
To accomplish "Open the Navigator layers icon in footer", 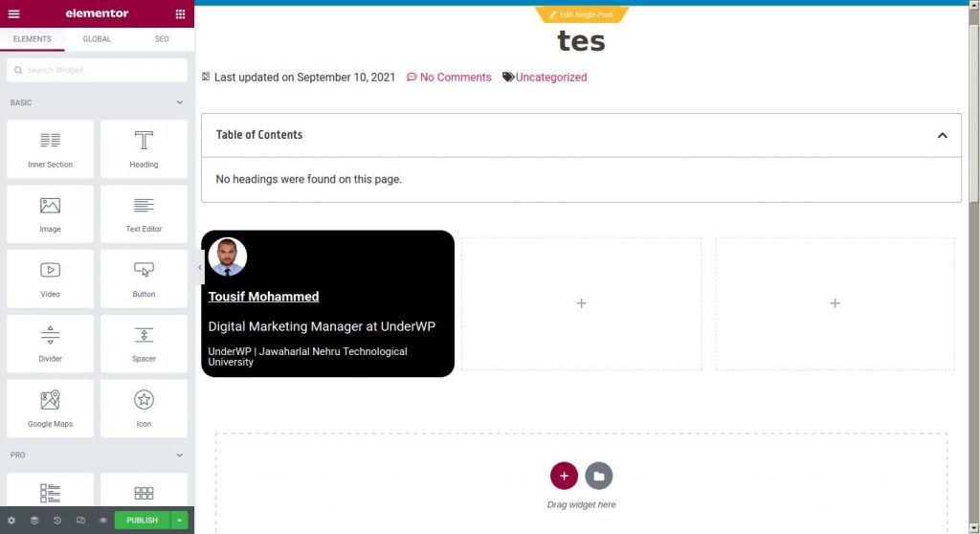I will coord(34,521).
